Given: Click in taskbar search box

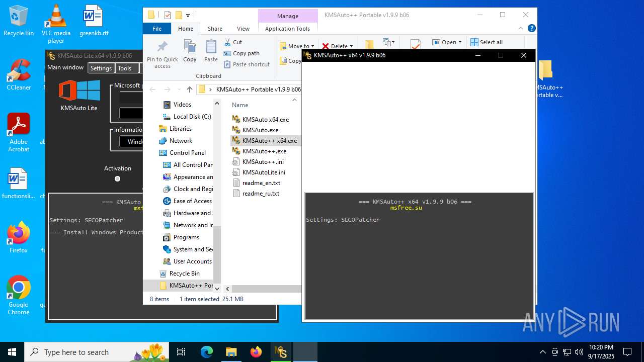Looking at the screenshot, I should click(97, 352).
